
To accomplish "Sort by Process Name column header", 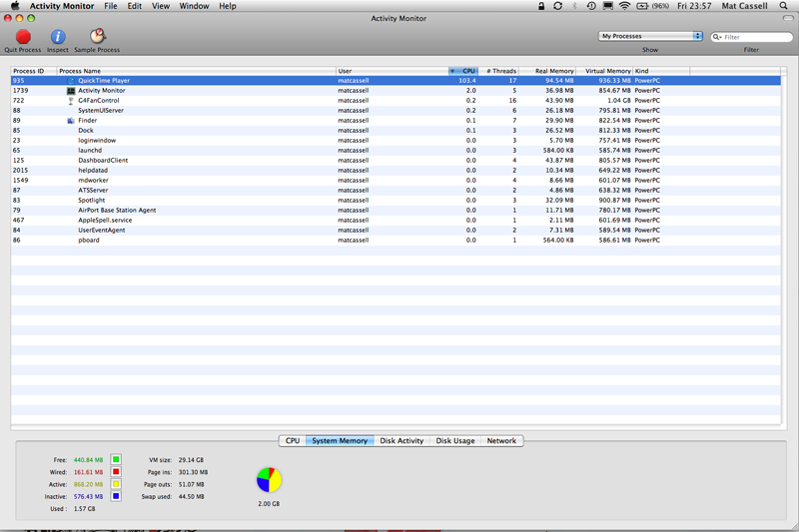I will tap(196, 71).
